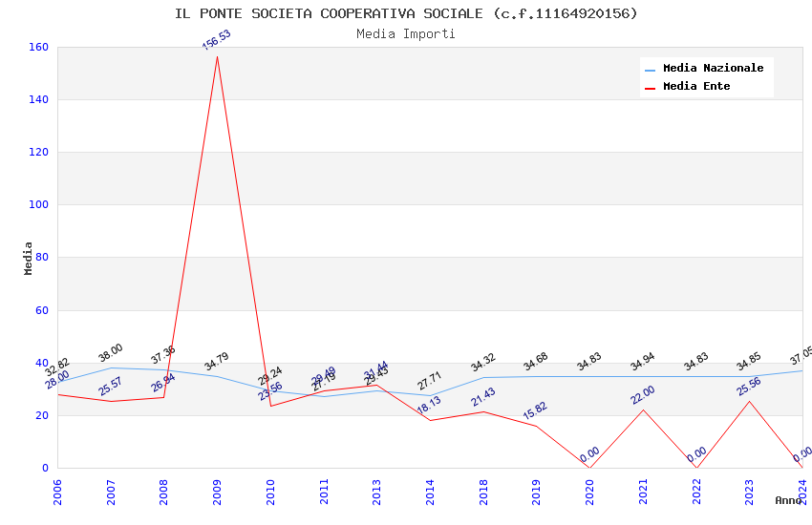
Task: Click the 0.00 value label above 2022
Action: tap(697, 454)
